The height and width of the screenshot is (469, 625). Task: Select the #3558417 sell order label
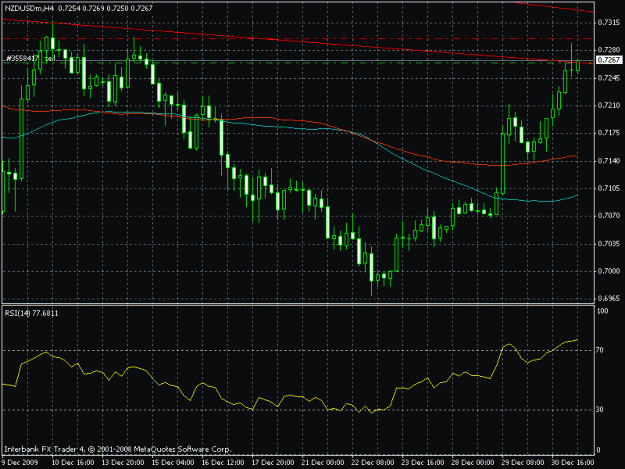click(30, 59)
